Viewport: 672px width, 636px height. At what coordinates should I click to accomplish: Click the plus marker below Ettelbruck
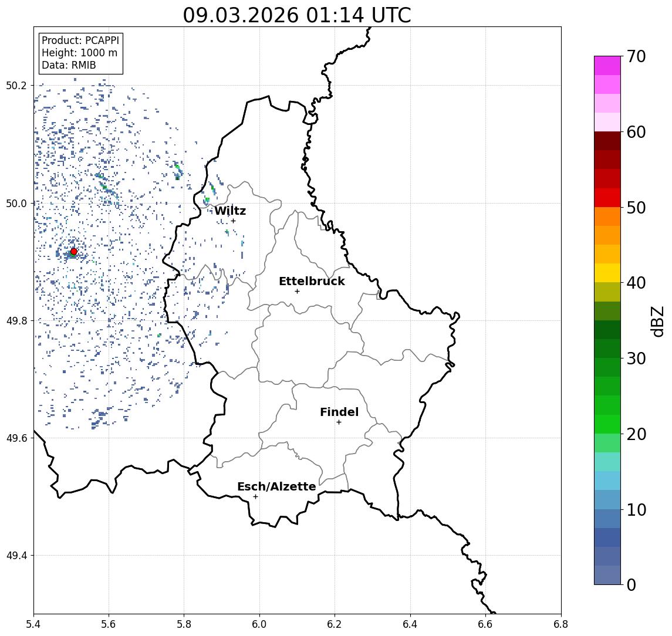[x=297, y=292]
